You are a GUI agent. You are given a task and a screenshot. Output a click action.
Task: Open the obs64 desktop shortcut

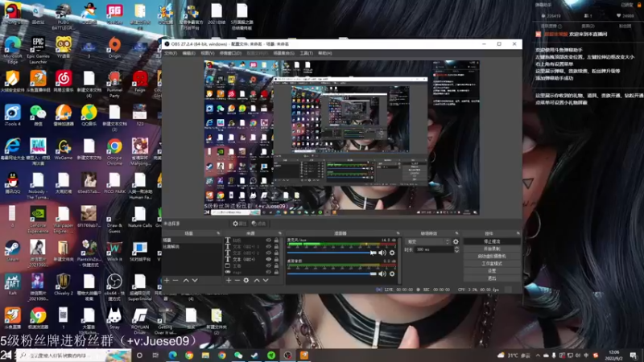[x=114, y=287]
